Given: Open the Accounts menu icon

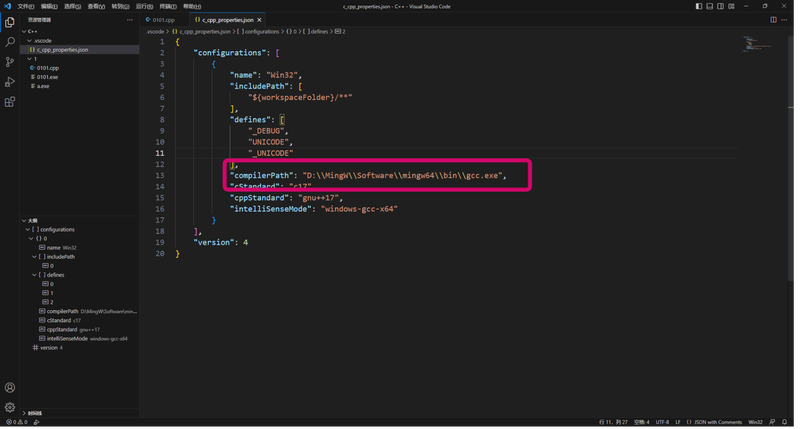Looking at the screenshot, I should (x=10, y=388).
